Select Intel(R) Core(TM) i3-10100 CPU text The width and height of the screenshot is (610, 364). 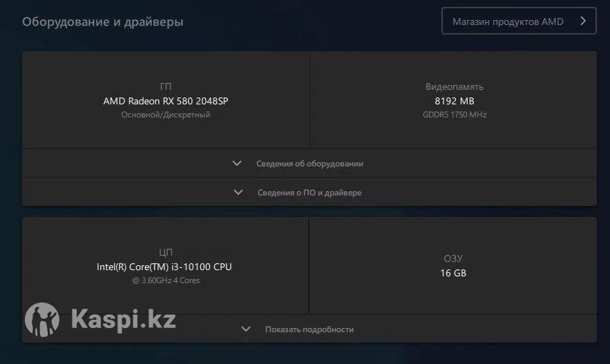pos(164,267)
